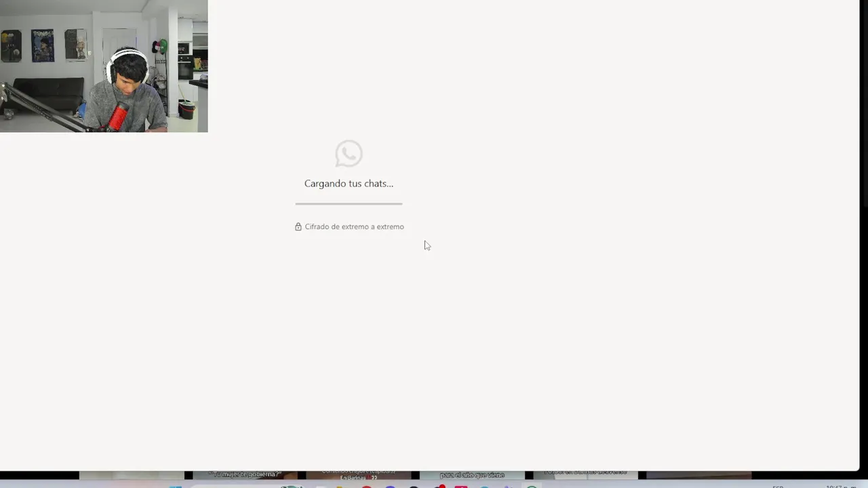868x488 pixels.
Task: Click the streamer webcam overlay
Action: (x=104, y=66)
